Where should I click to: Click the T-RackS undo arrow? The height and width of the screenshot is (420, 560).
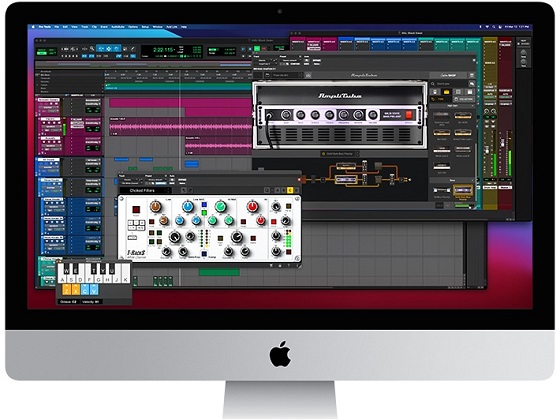click(184, 190)
